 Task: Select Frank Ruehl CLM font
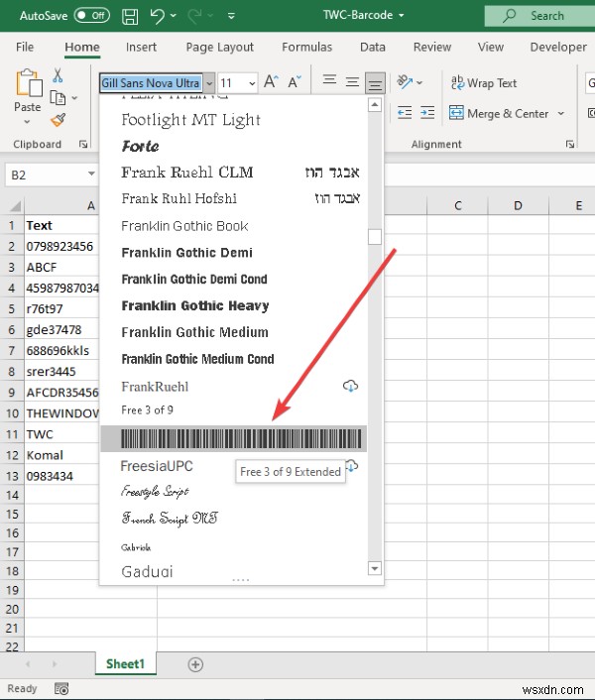point(187,173)
